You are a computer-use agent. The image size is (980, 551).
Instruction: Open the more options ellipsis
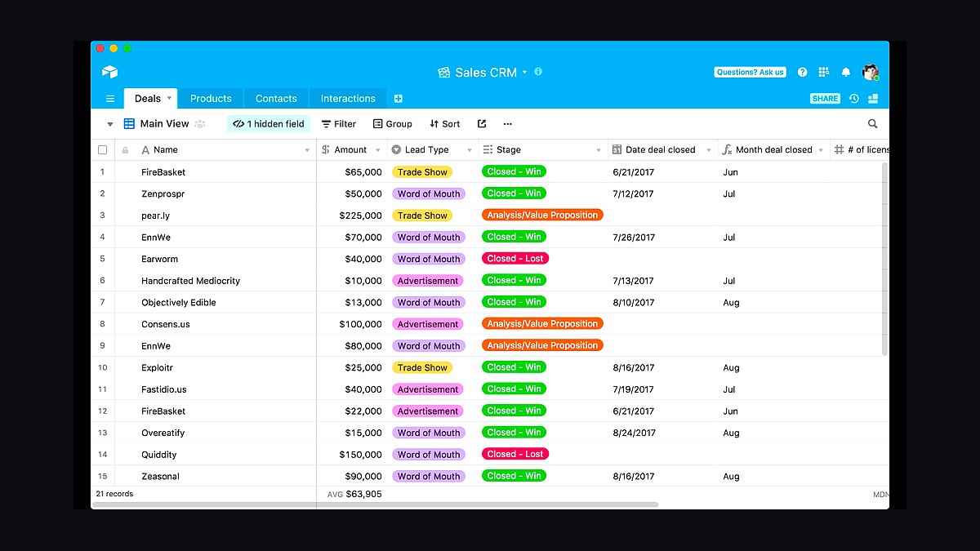pos(508,124)
